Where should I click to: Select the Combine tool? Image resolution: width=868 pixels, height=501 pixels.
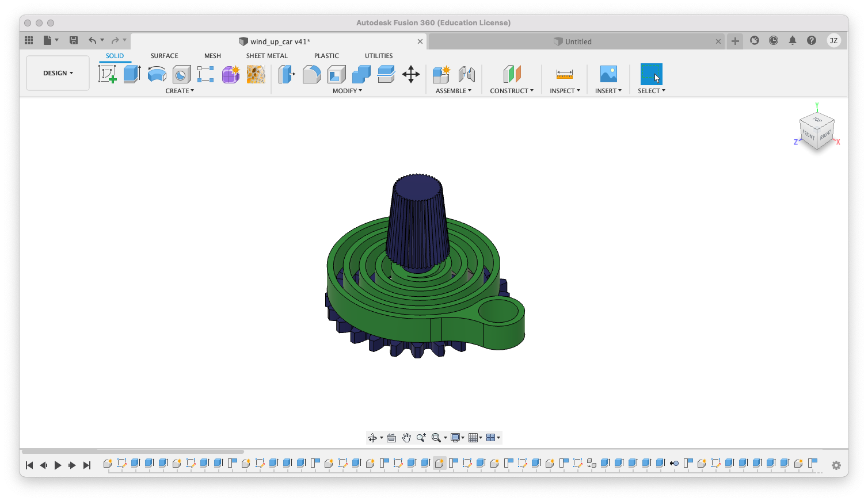click(x=361, y=74)
